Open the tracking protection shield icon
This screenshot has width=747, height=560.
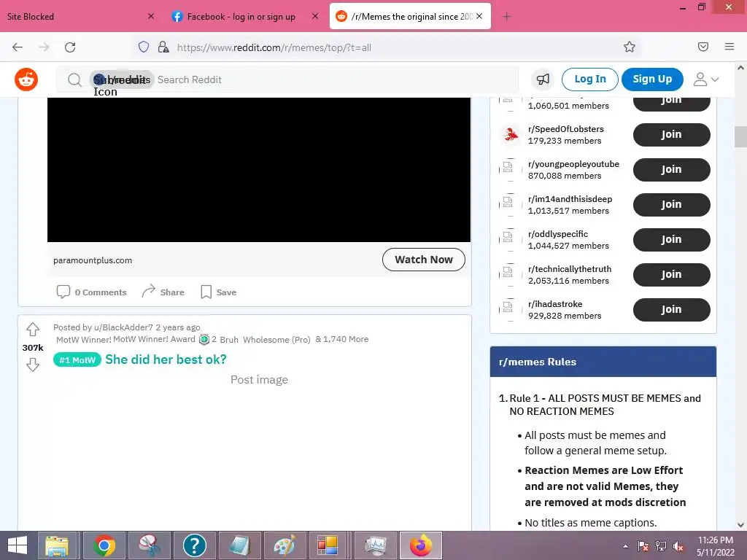point(144,47)
